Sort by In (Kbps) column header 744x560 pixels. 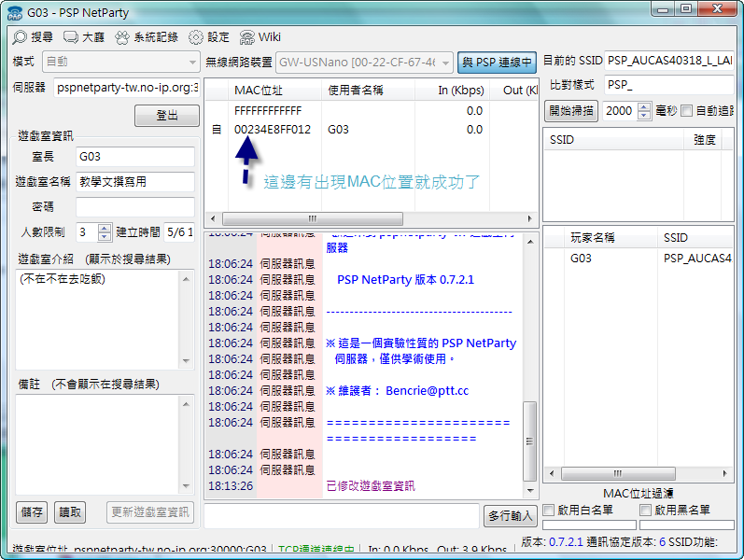[452, 91]
